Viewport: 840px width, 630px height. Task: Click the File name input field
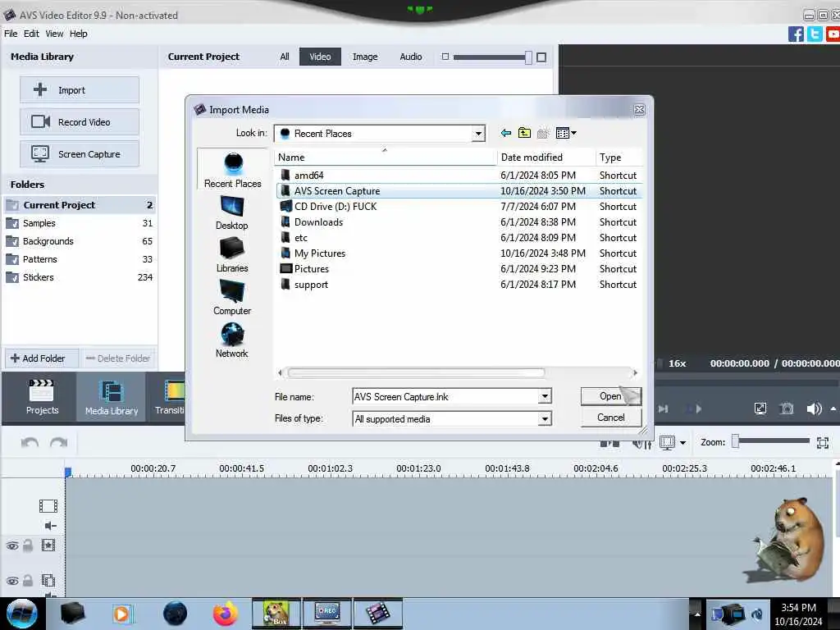445,396
